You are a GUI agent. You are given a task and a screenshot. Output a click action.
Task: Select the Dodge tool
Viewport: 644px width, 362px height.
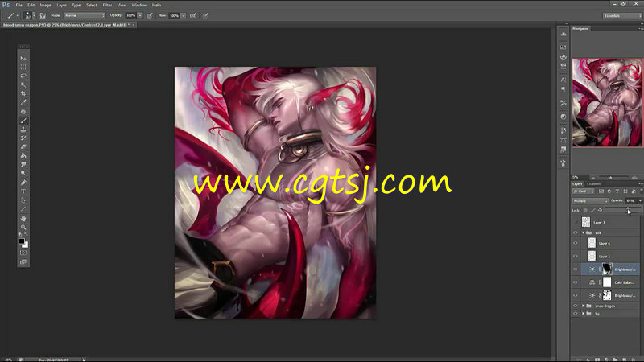click(23, 174)
